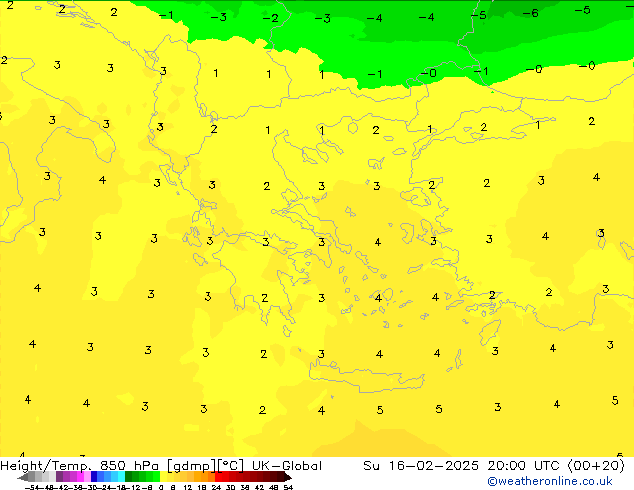
Task: Click the 54 value on the legend scale
Action: (x=288, y=487)
